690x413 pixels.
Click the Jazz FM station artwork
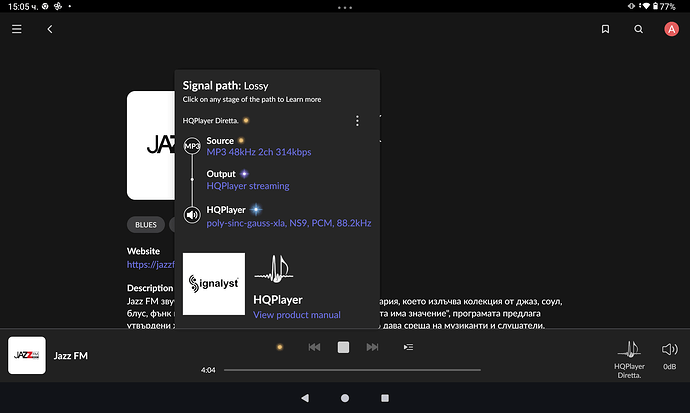click(x=150, y=146)
